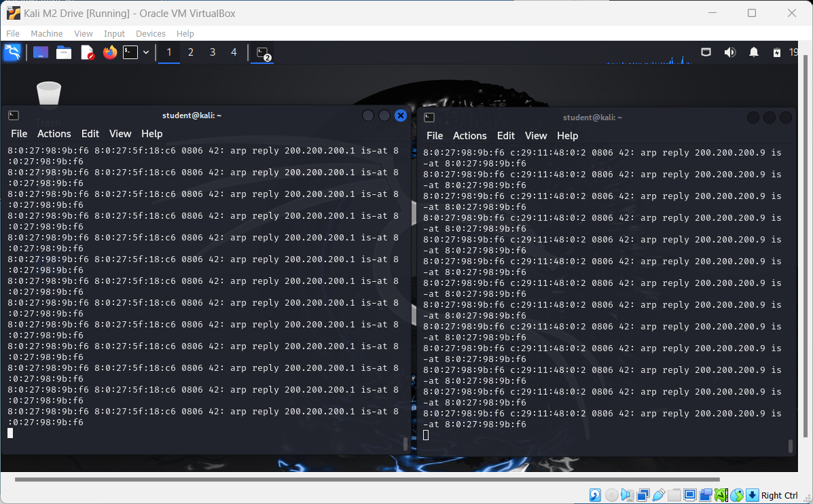This screenshot has height=504, width=813.
Task: Open View menu in right terminal
Action: (x=536, y=136)
